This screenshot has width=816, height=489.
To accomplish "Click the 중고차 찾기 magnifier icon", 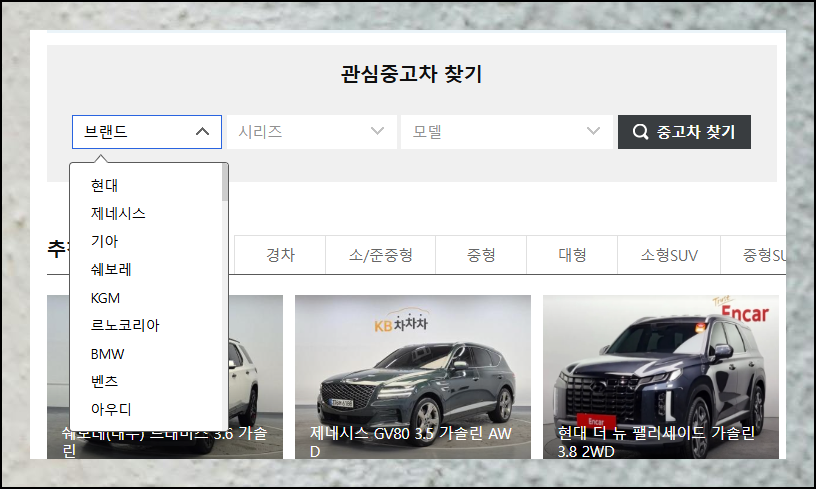I will pyautogui.click(x=641, y=132).
